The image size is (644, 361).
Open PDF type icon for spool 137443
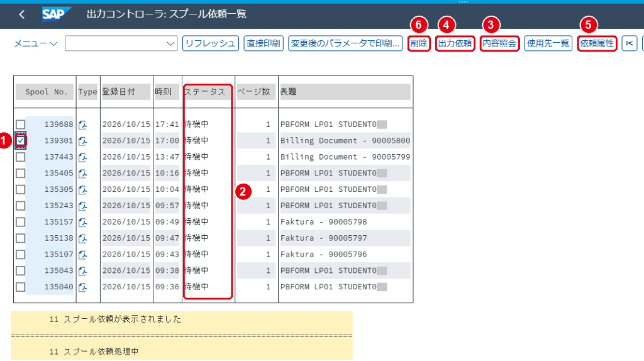83,157
